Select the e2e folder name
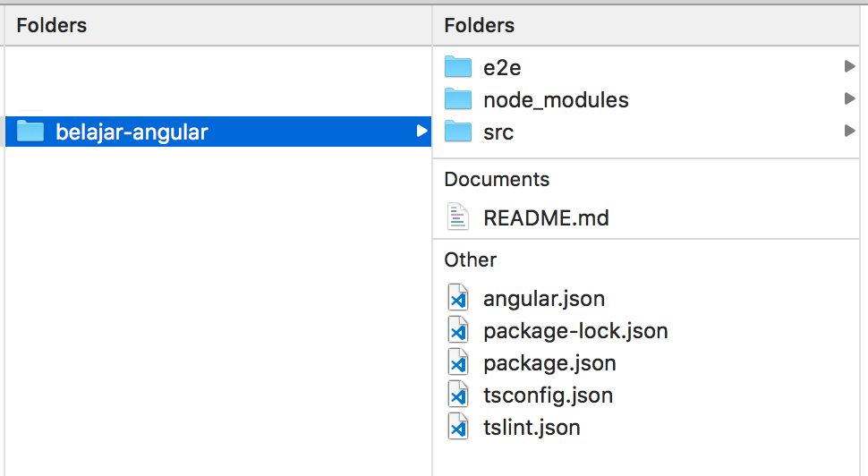 coord(502,68)
